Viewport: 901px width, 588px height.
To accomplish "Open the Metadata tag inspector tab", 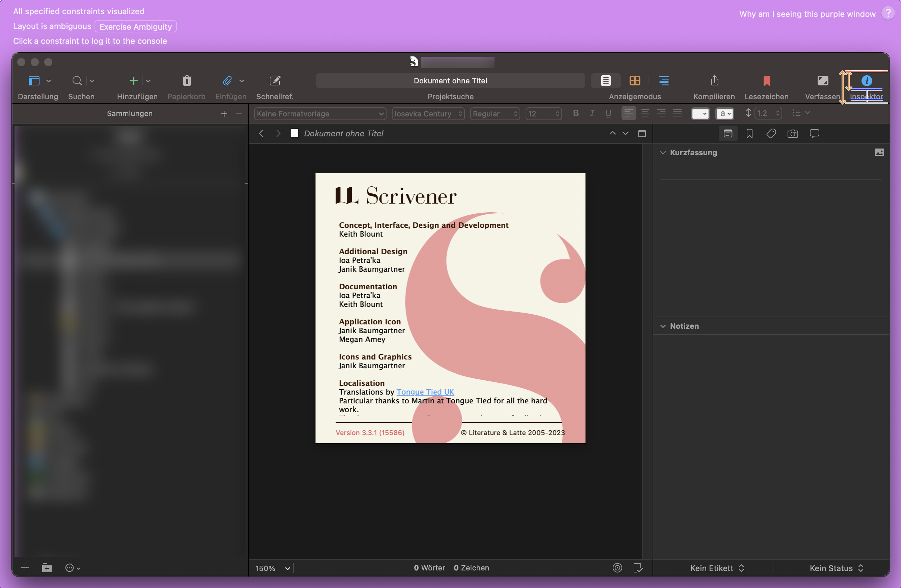I will (771, 133).
